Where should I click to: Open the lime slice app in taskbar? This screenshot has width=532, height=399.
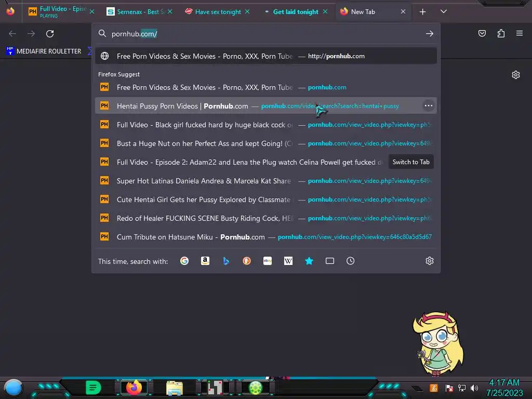pyautogui.click(x=256, y=388)
